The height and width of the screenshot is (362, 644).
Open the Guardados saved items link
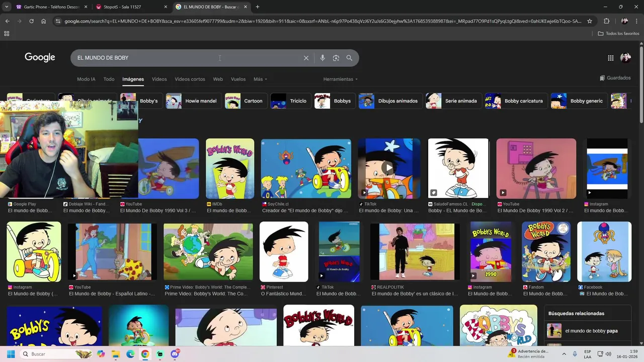615,78
